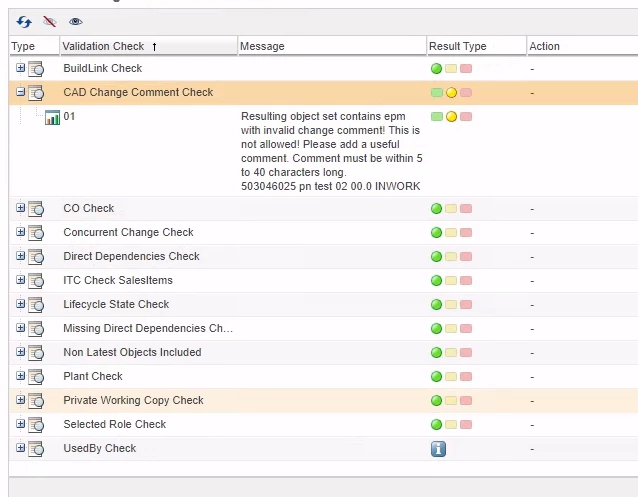Click the Concurrent Change Check type icon
The image size is (638, 497).
click(36, 233)
